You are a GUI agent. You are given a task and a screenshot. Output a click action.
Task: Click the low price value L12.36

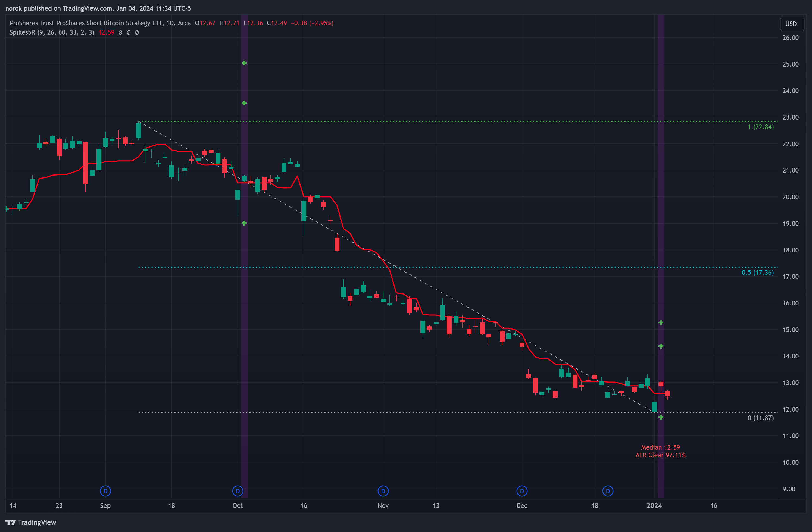tap(253, 23)
